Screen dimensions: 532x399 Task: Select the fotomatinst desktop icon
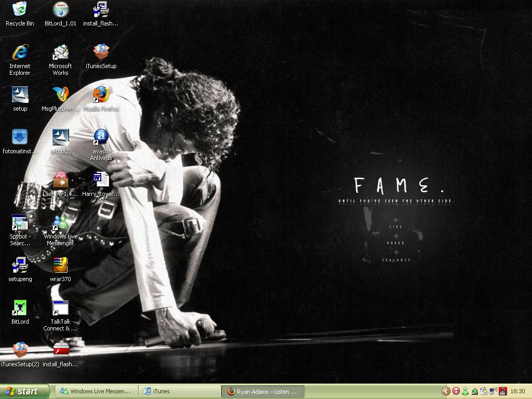[20, 138]
